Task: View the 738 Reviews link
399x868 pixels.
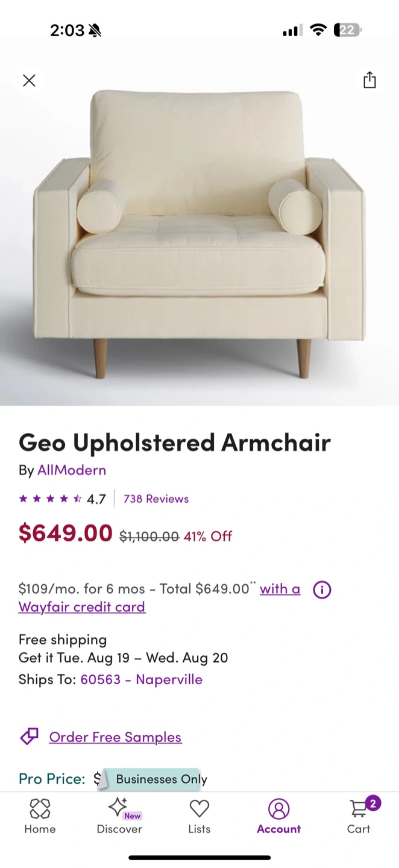Action: click(156, 498)
